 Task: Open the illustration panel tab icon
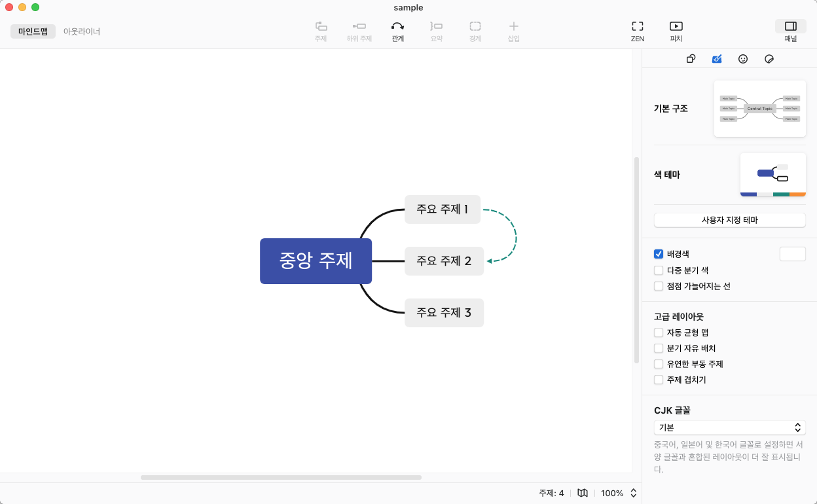[769, 59]
